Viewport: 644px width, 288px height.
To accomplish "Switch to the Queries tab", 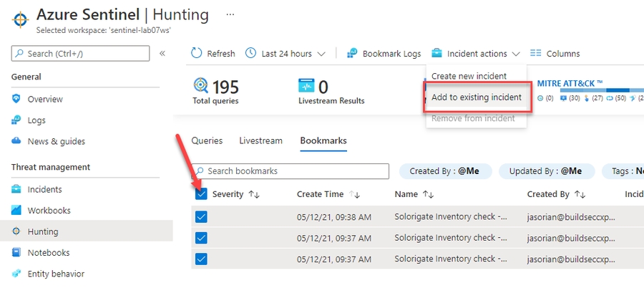I will 207,141.
